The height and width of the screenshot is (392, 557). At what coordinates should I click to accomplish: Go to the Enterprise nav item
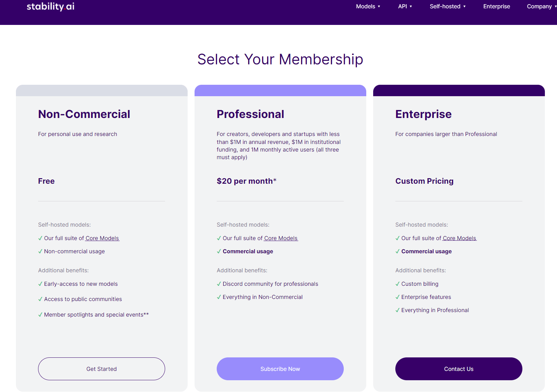coord(496,7)
